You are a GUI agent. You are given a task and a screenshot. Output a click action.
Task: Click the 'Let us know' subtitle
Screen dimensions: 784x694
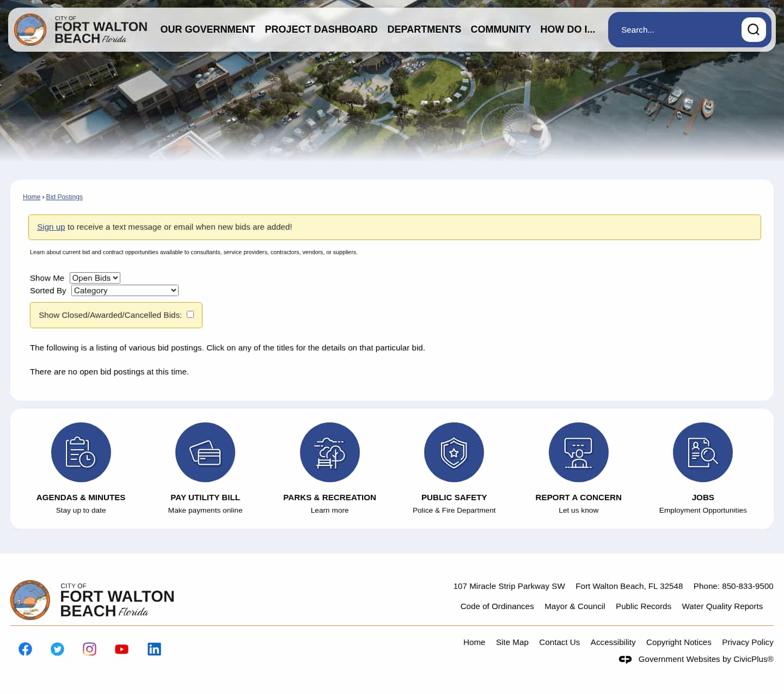click(x=578, y=511)
